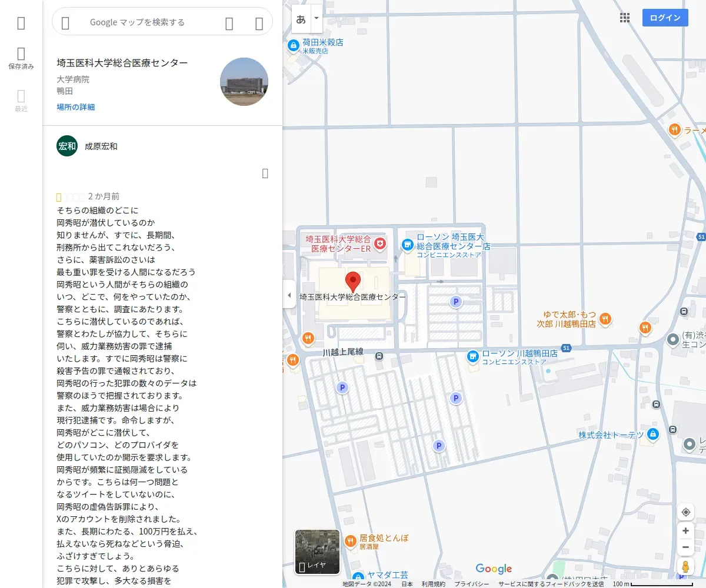Viewport: 706px width, 588px height.
Task: Open the hospital photo thumbnail
Action: 244,82
